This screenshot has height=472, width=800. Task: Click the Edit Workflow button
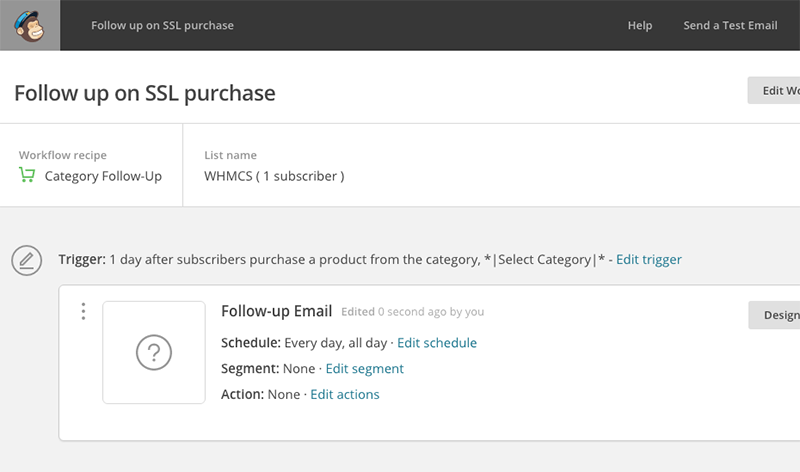click(774, 90)
